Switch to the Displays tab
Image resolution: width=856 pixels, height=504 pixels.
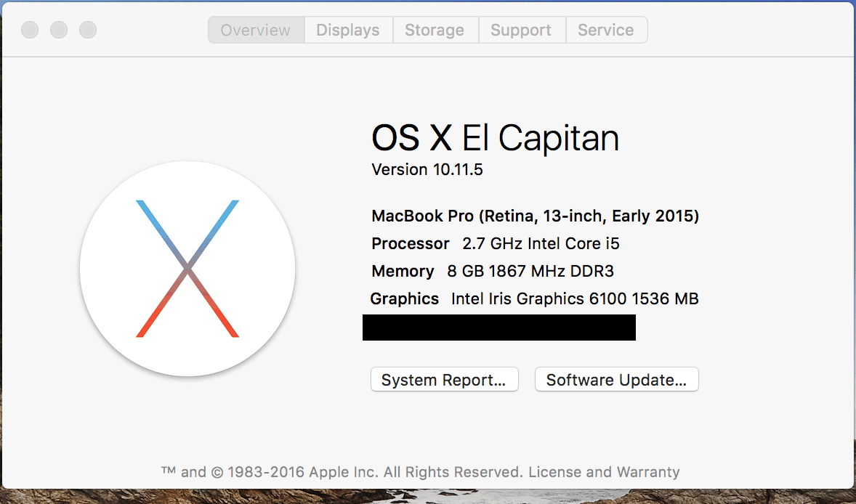(x=348, y=31)
